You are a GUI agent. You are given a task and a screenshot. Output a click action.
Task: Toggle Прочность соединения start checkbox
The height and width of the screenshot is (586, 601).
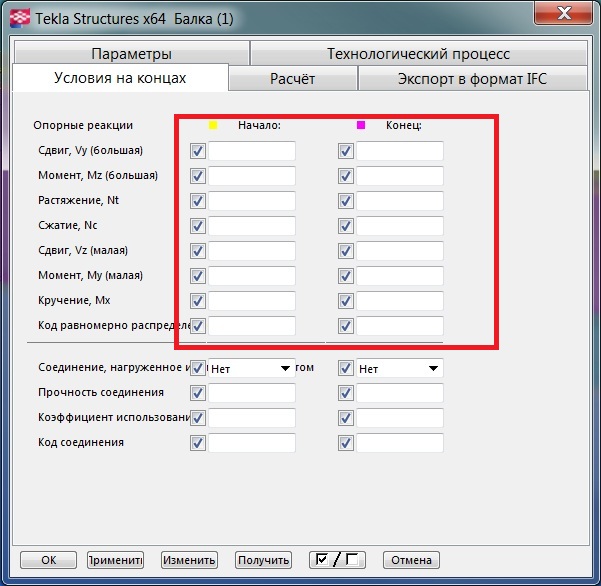point(198,393)
